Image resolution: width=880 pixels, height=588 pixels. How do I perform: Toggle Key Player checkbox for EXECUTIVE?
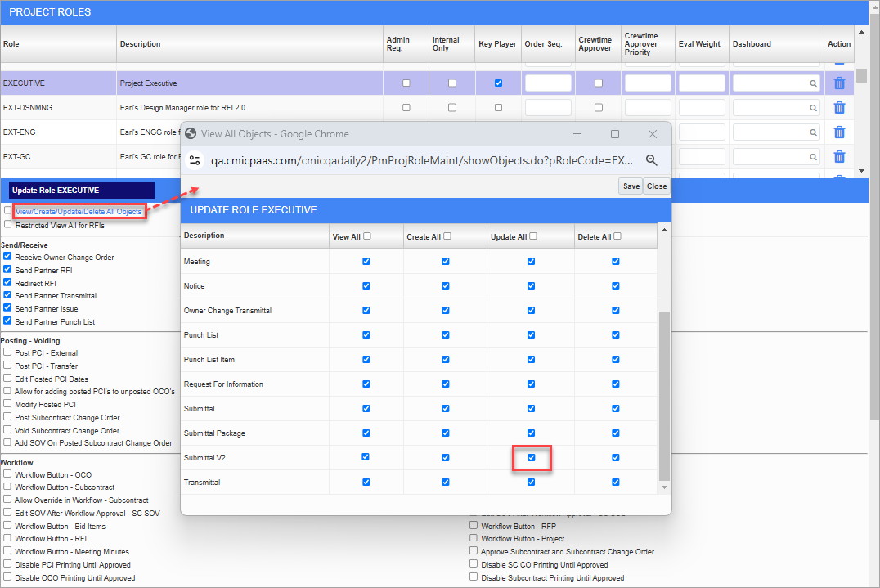coord(498,83)
